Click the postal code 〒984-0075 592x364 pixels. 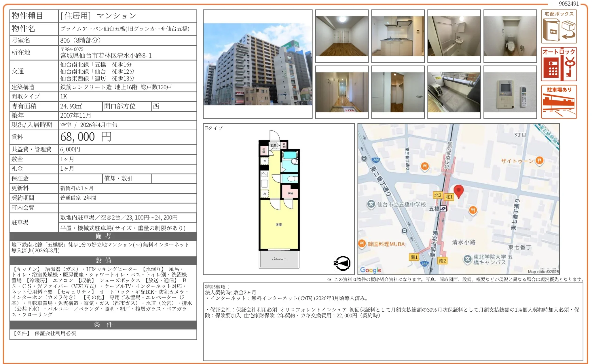(x=72, y=49)
